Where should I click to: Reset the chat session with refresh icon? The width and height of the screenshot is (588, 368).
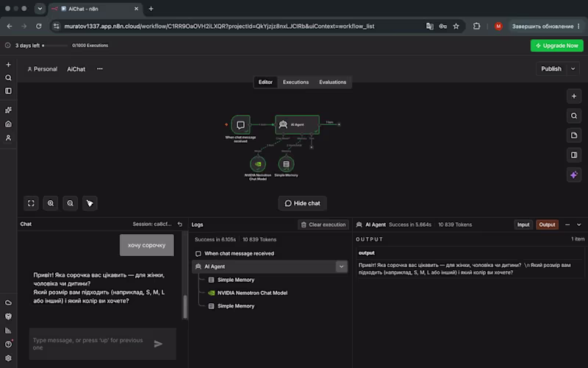pyautogui.click(x=180, y=224)
